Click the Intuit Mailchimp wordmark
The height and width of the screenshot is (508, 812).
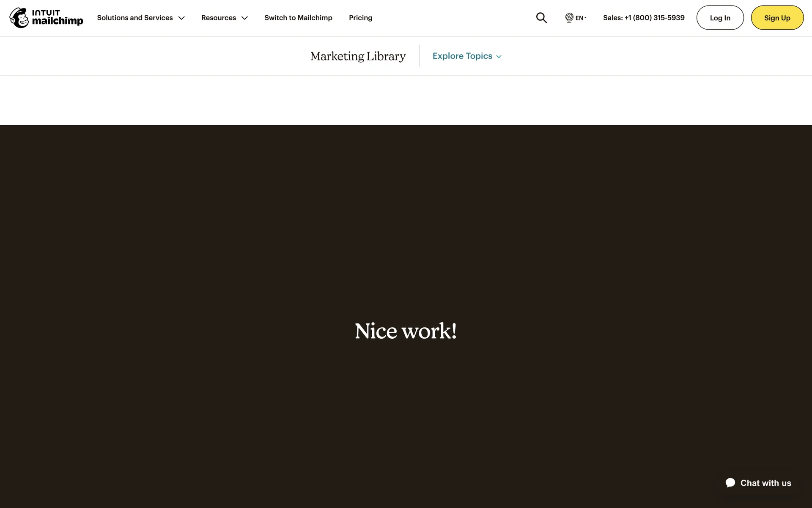coord(57,18)
